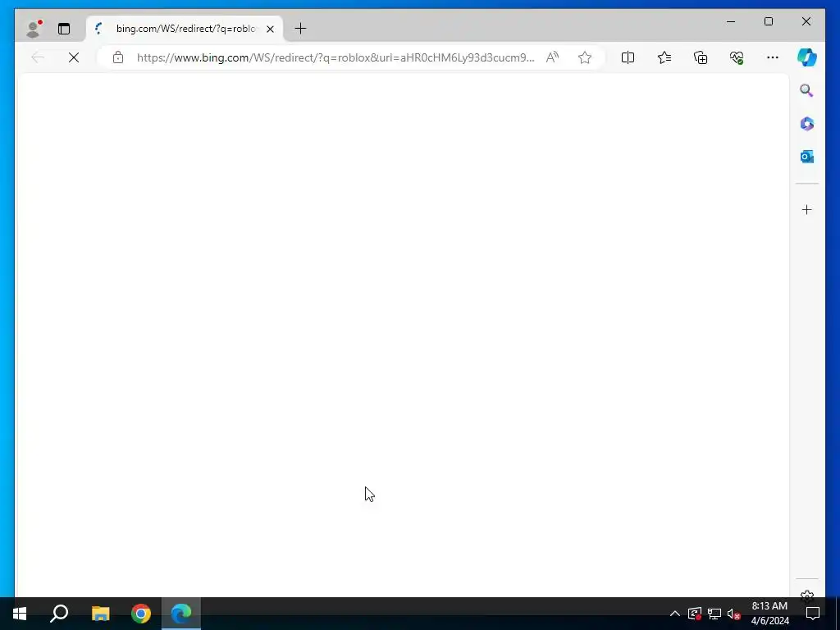The height and width of the screenshot is (630, 840).
Task: Close the bing.com redirect tab
Action: 271,29
